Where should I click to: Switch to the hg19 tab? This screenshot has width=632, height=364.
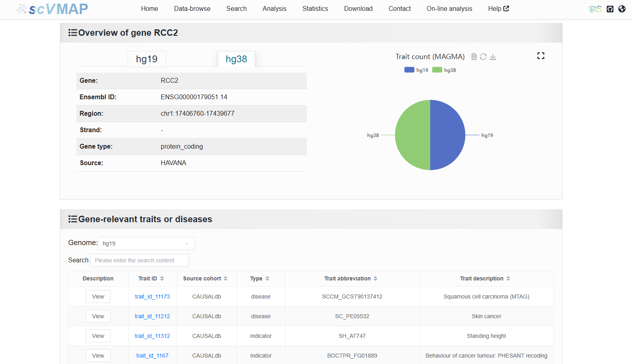147,59
